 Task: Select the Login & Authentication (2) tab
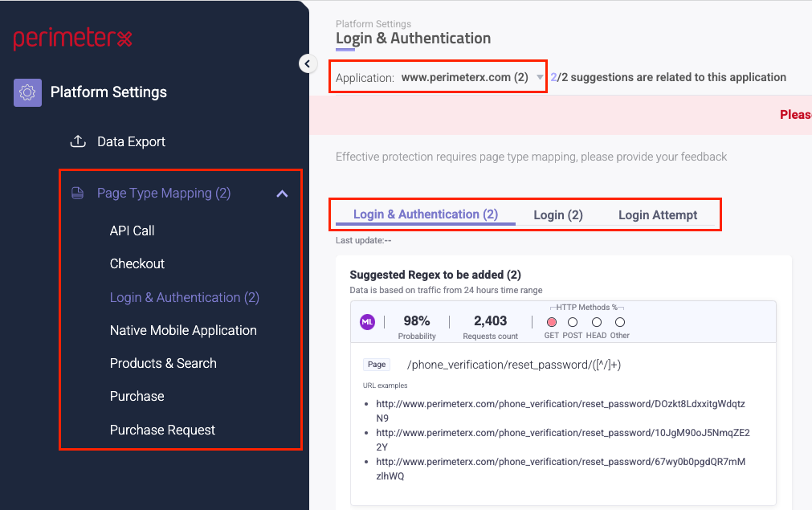[426, 214]
